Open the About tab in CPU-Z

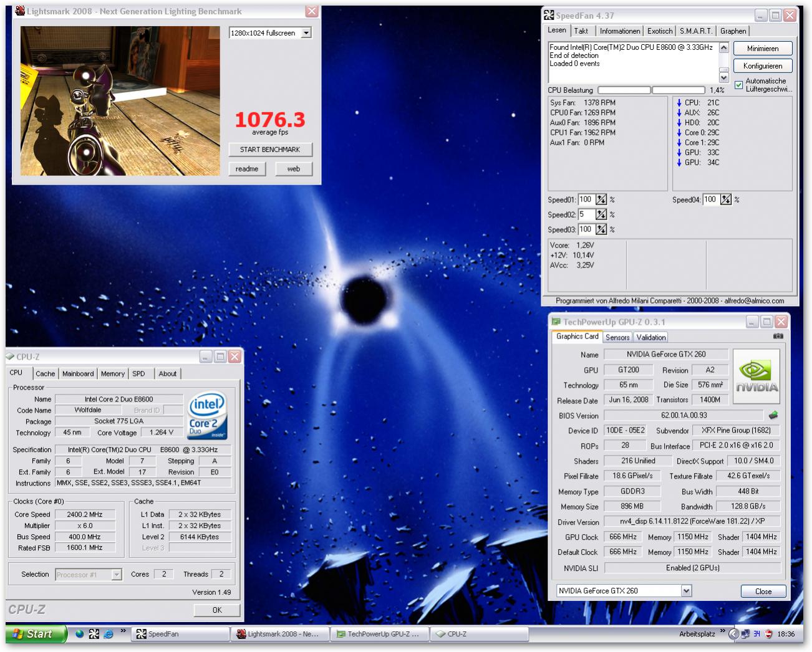(167, 373)
